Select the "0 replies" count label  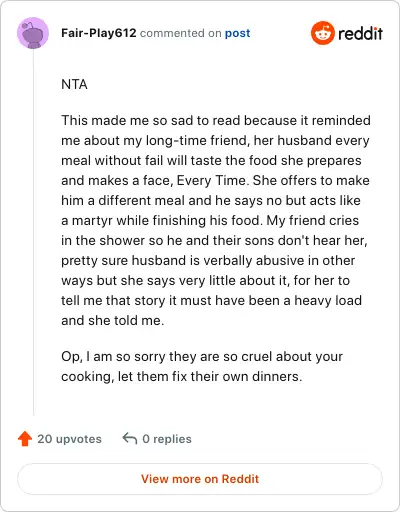(x=167, y=439)
